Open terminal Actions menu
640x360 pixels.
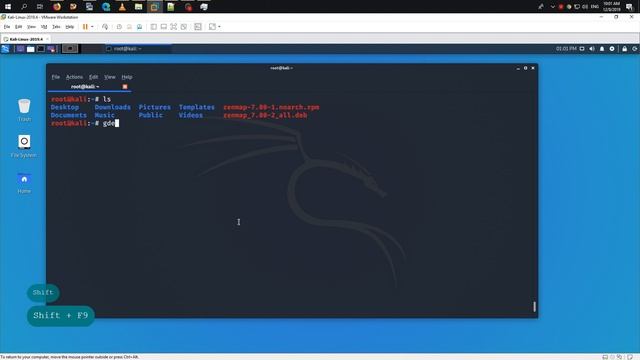pos(74,77)
